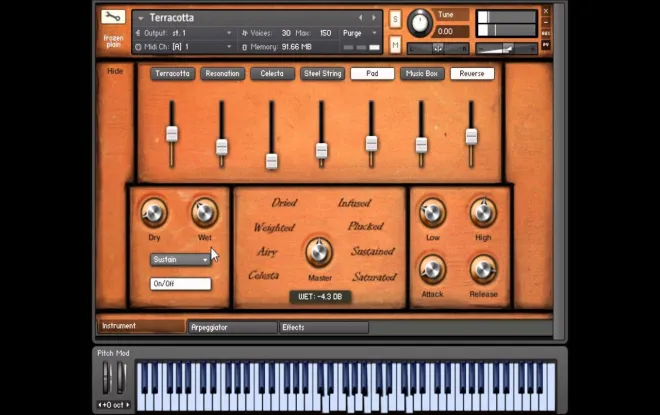
Task: Shift keyboard octave down arrow
Action: click(100, 405)
